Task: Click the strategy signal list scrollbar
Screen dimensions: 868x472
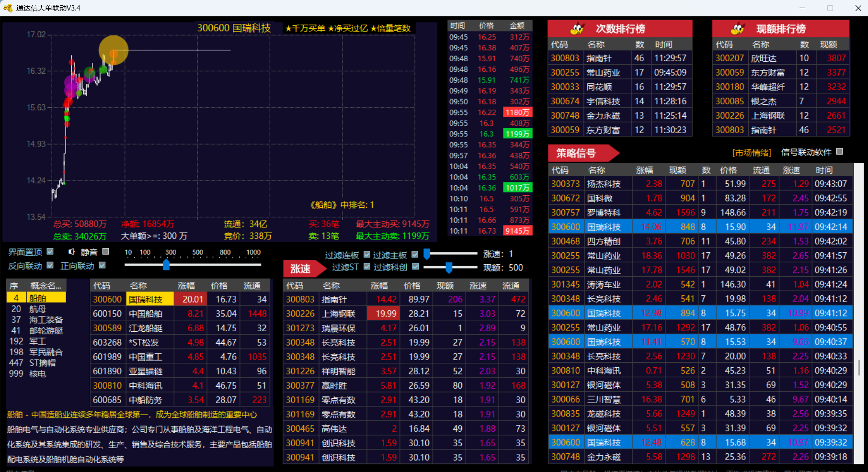Action: tap(858, 368)
